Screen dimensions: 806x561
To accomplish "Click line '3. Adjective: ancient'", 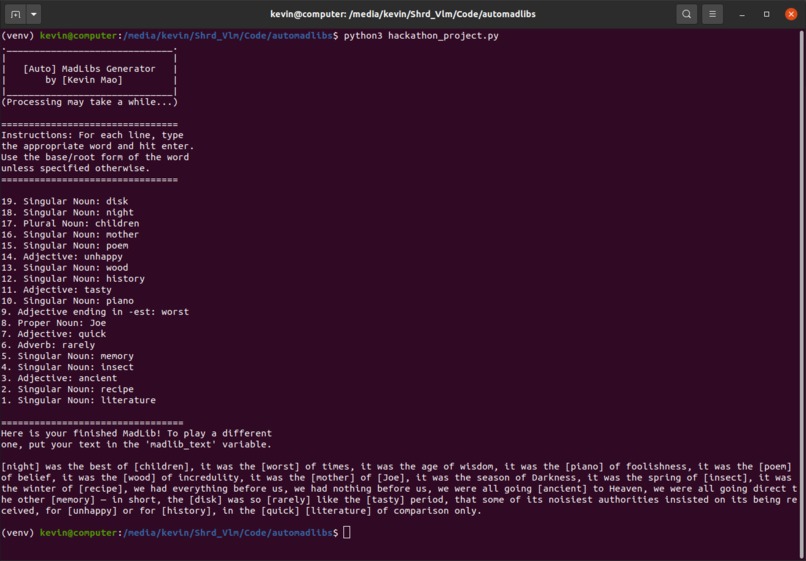I will [x=59, y=378].
